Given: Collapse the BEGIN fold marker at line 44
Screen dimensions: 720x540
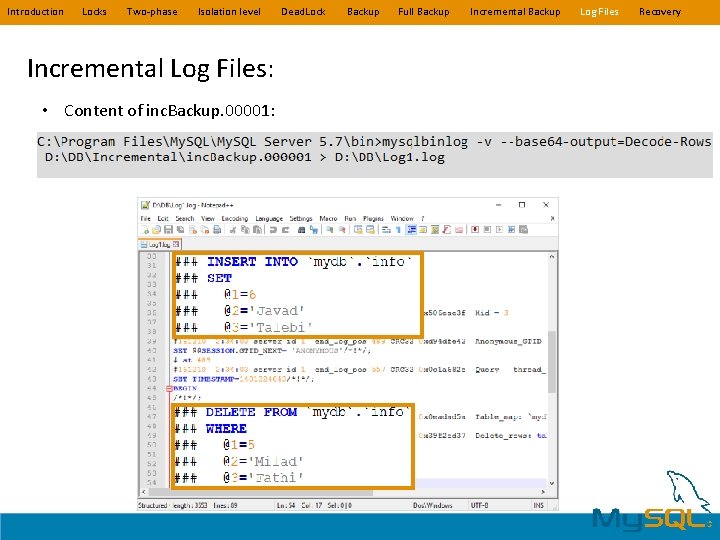Looking at the screenshot, I should point(169,388).
